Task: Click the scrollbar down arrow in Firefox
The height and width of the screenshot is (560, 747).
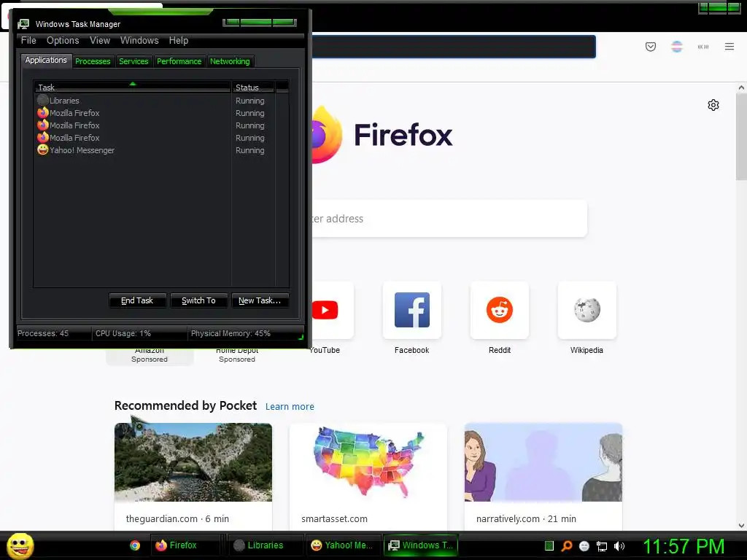Action: point(741,525)
